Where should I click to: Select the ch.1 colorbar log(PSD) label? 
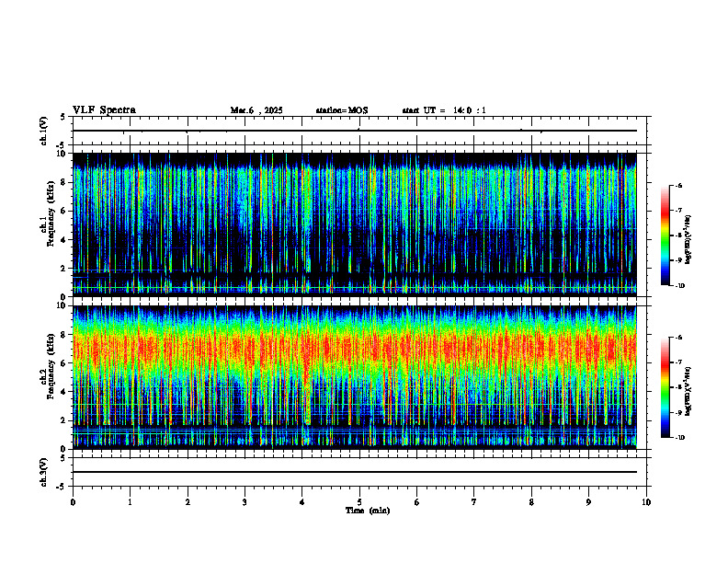(688, 239)
